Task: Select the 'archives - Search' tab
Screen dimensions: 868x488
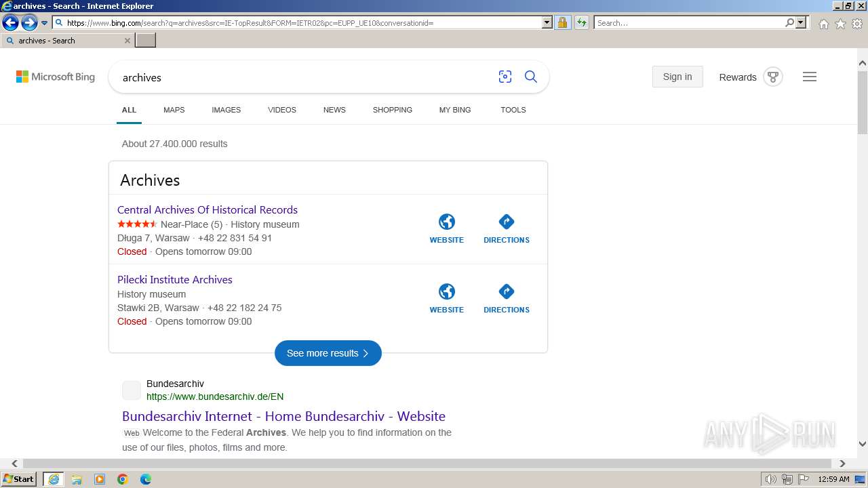Action: tap(66, 41)
